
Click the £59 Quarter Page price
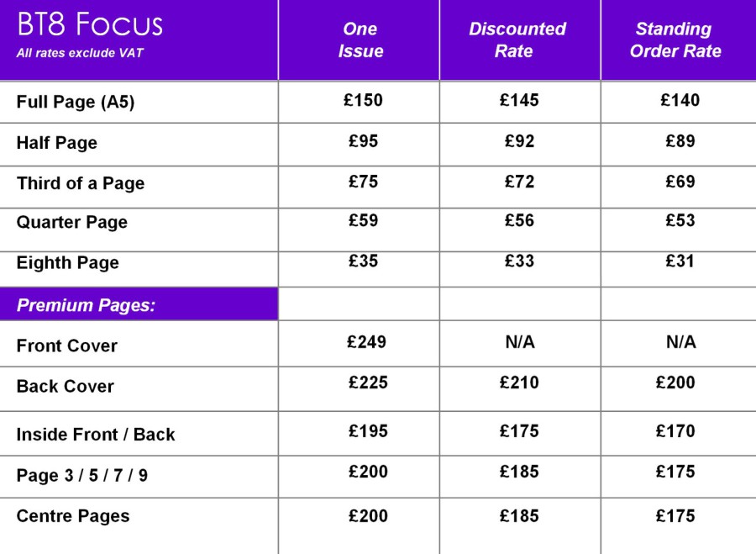tap(363, 221)
